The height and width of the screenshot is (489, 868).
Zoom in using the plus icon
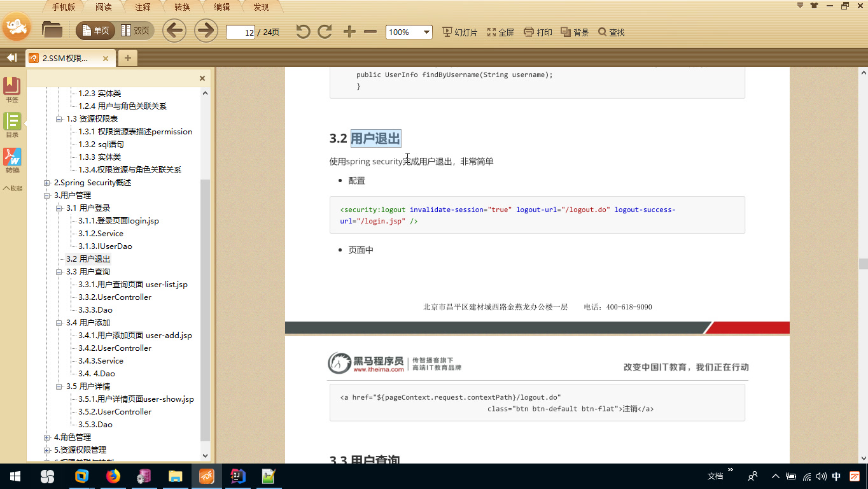point(349,32)
